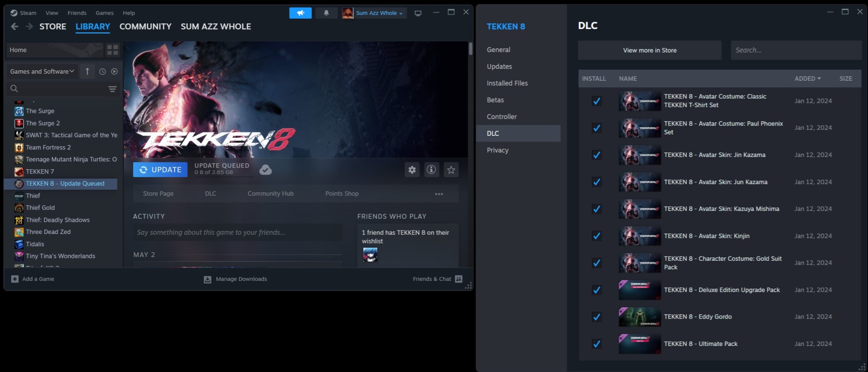This screenshot has width=868, height=372.
Task: Click the Steam logo menu
Action: [x=23, y=13]
